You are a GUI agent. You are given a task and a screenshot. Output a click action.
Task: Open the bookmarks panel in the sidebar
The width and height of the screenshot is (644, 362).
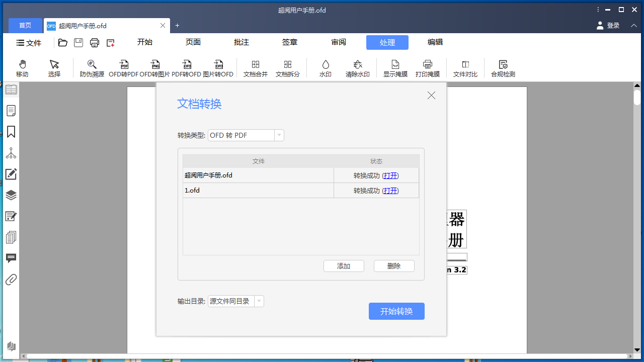[11, 132]
